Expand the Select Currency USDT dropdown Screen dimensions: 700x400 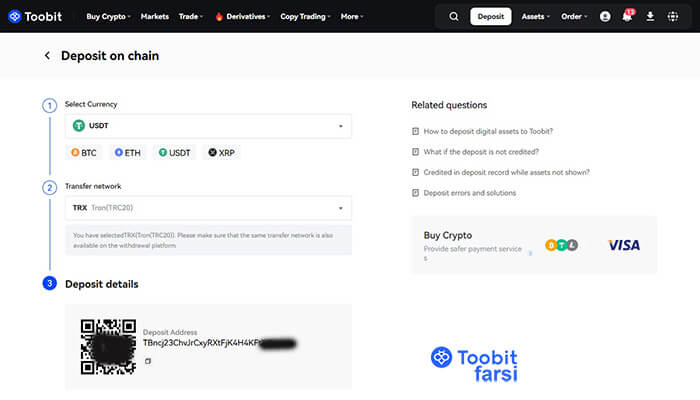[208, 126]
